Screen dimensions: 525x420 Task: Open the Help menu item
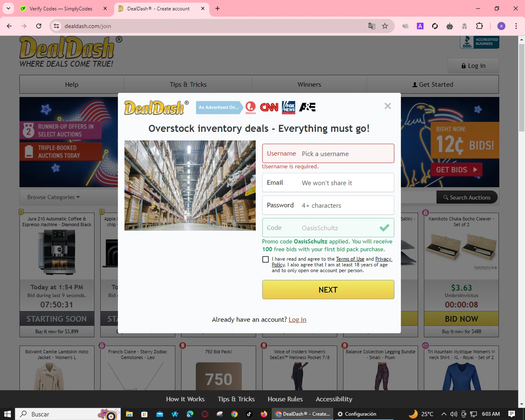click(72, 84)
